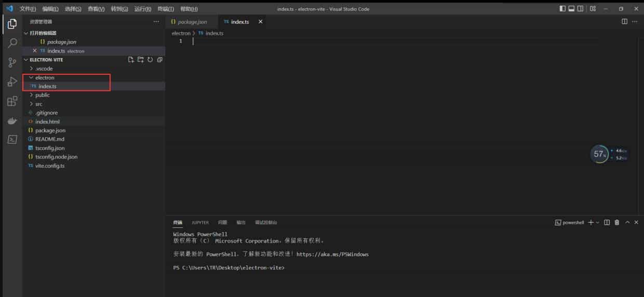
Task: Maximize the terminal panel with chevron up
Action: coord(627,222)
